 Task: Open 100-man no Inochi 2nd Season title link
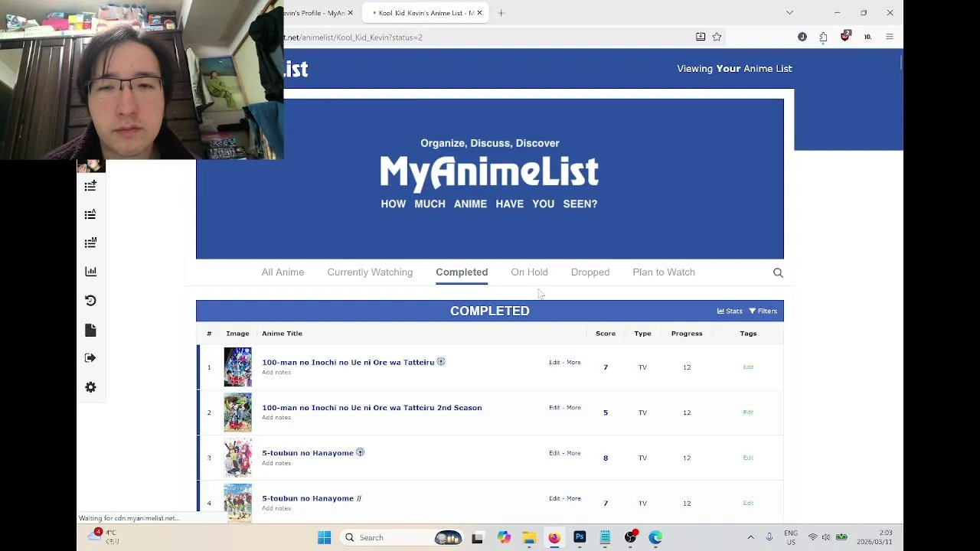372,408
